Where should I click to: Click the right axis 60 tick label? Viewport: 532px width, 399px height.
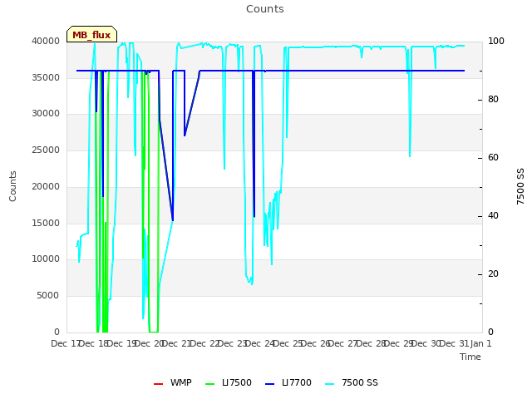coord(493,158)
